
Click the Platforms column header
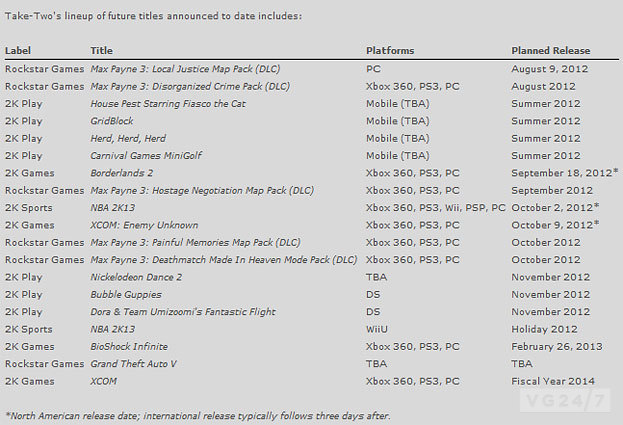390,51
